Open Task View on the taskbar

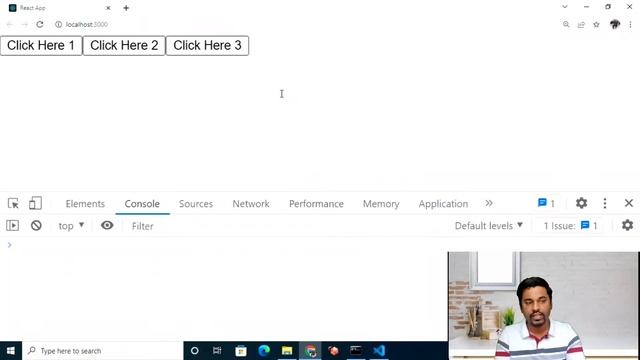(217, 351)
